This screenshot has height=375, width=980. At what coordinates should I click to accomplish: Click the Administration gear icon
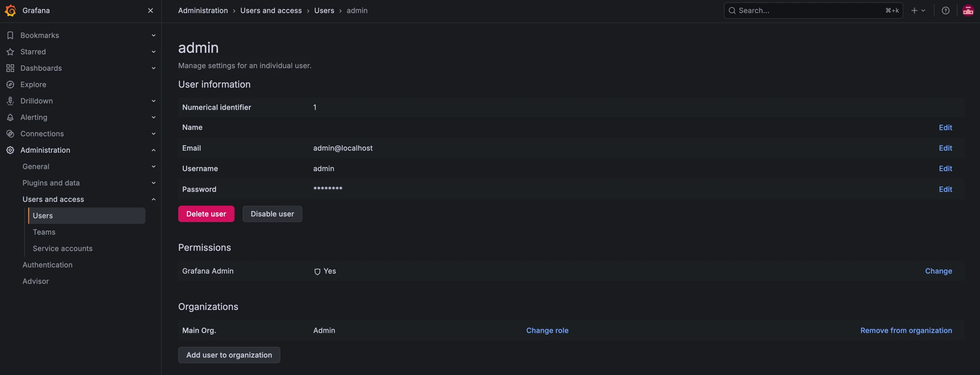click(x=10, y=150)
